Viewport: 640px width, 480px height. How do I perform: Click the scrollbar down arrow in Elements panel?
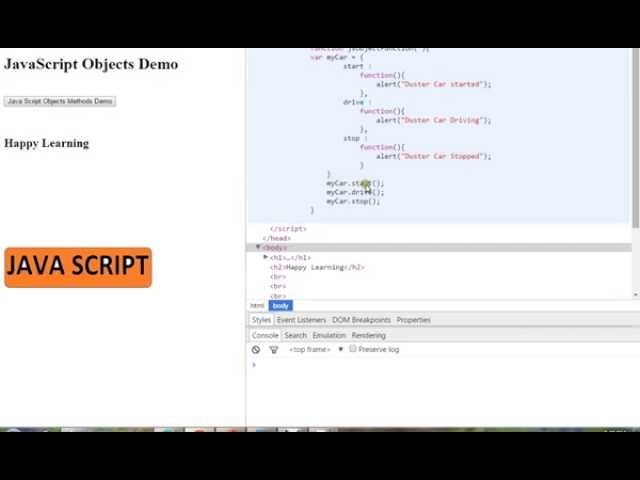pos(636,294)
